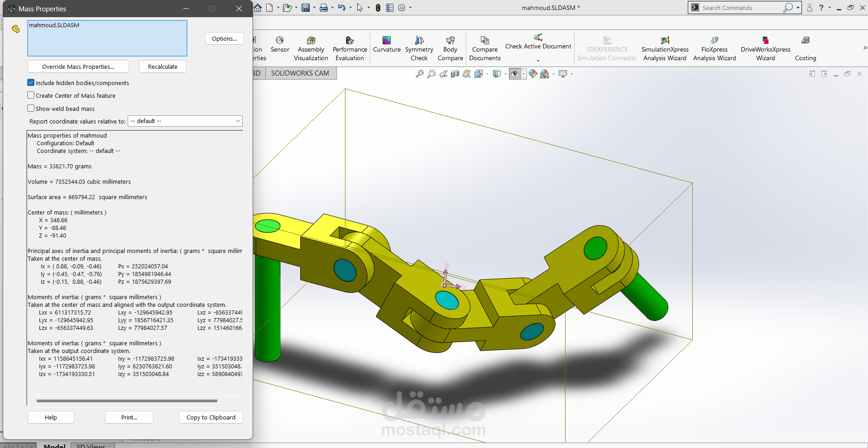Uncheck Include hidden bodies/components
868x448 pixels.
click(x=31, y=82)
